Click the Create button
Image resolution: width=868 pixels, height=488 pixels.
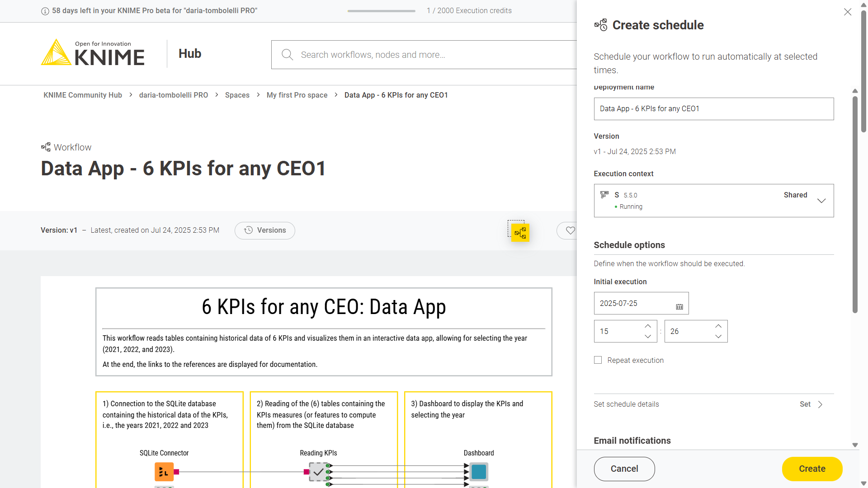click(x=811, y=469)
